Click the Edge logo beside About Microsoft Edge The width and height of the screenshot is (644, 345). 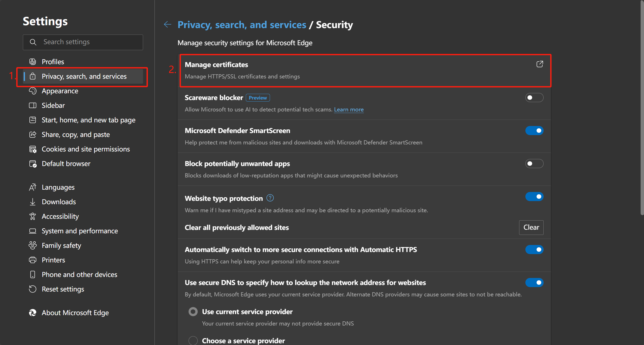pos(33,313)
